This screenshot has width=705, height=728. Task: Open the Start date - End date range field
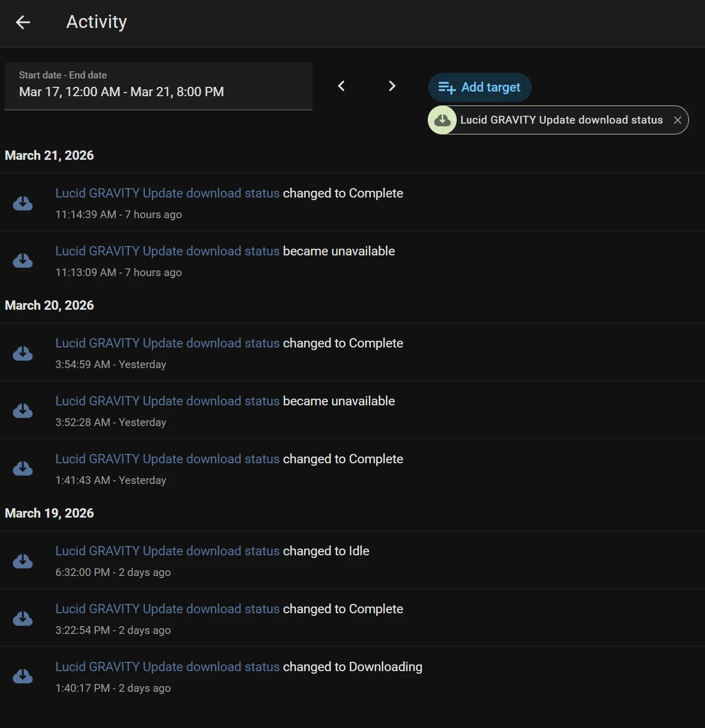point(158,86)
